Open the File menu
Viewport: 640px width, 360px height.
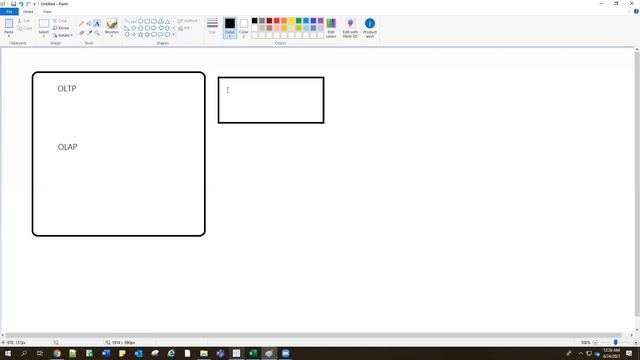click(x=9, y=11)
